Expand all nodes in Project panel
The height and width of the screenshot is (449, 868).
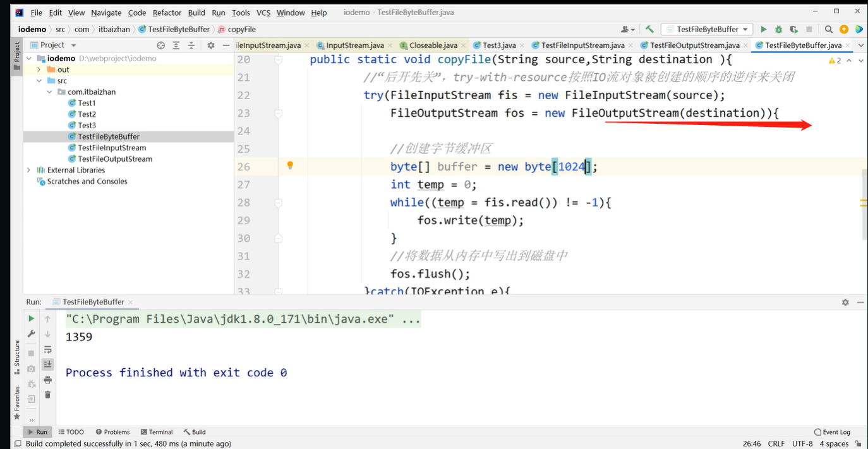176,45
